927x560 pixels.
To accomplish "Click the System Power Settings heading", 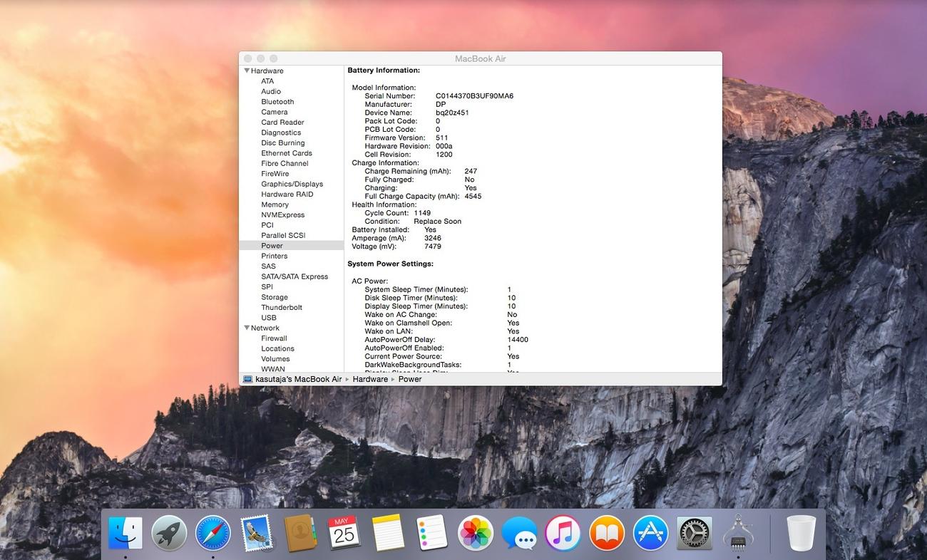I will (x=390, y=264).
